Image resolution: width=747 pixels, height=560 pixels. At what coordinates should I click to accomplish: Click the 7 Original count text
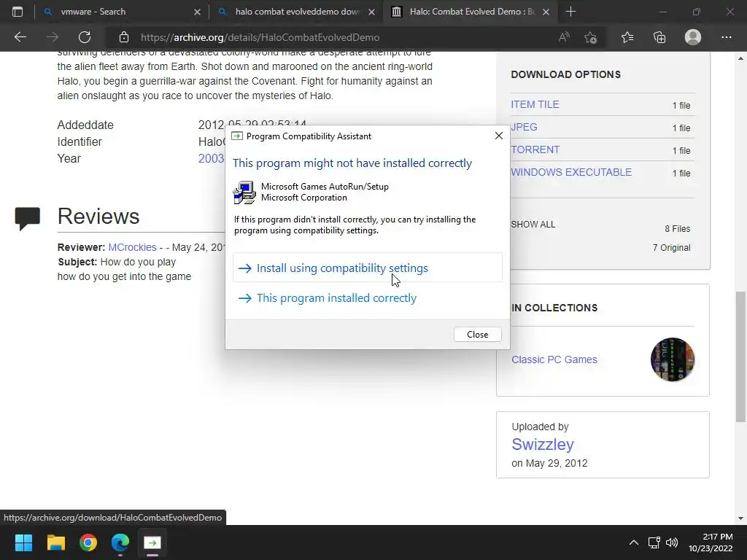(671, 248)
